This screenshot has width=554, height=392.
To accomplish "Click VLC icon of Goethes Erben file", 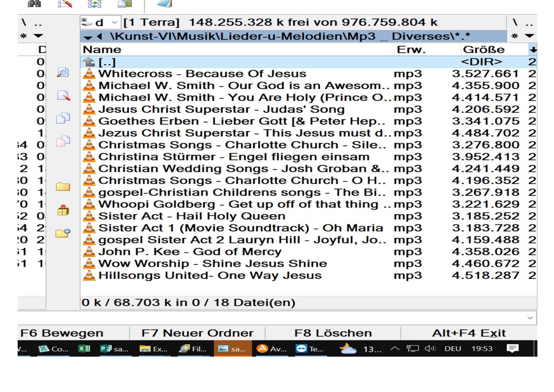I will click(89, 121).
